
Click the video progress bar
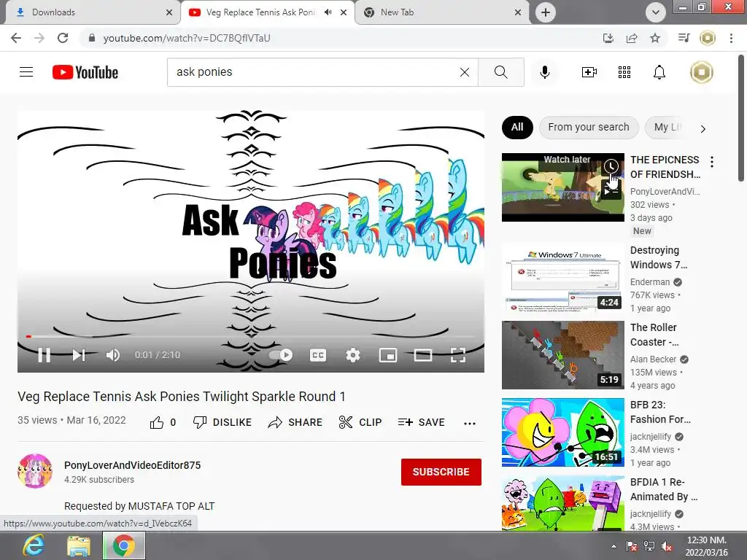tap(251, 337)
